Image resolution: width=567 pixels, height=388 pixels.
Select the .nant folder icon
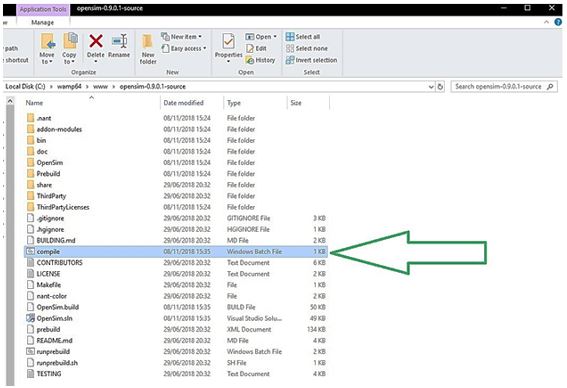31,118
